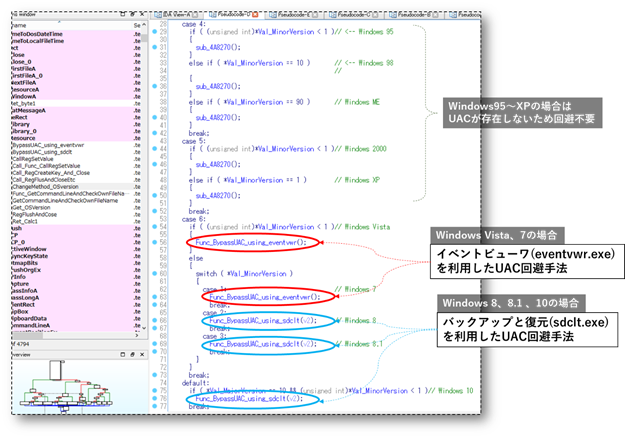This screenshot has width=625, height=438.
Task: Click scroll-up arrow in functions list
Action: 144,24
